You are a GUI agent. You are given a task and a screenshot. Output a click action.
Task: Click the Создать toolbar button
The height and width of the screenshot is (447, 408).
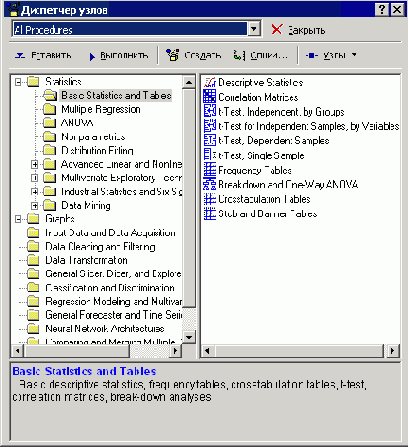coord(193,55)
